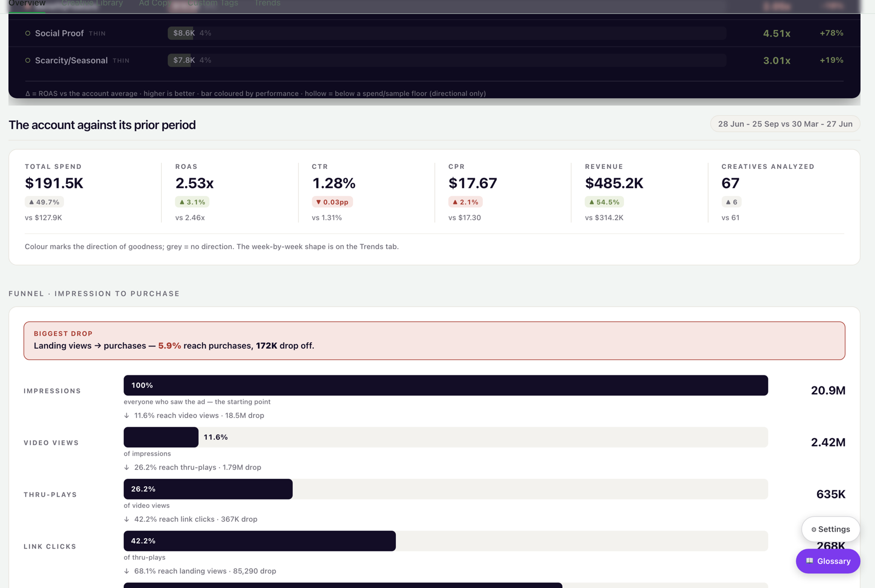
Task: Click the grey 6 badge under Creatives Analyzed
Action: pyautogui.click(x=731, y=202)
